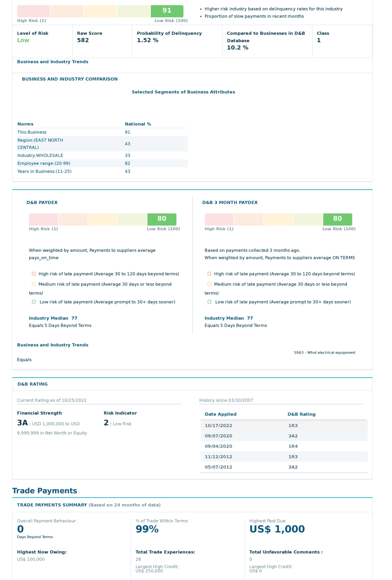Screen dimensions: 392x580
Task: Click the red high-risk legend icon under 3 MONTH PAYDEX
Action: click(x=209, y=274)
